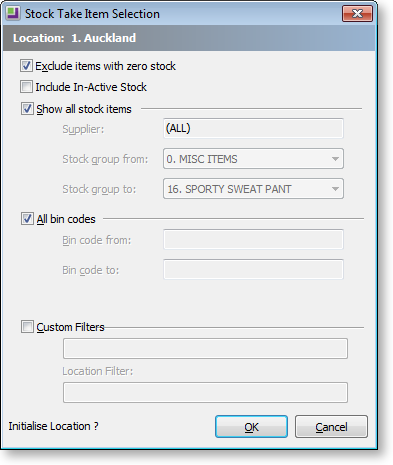
Task: Click the Supplier field showing (ALL)
Action: [253, 128]
